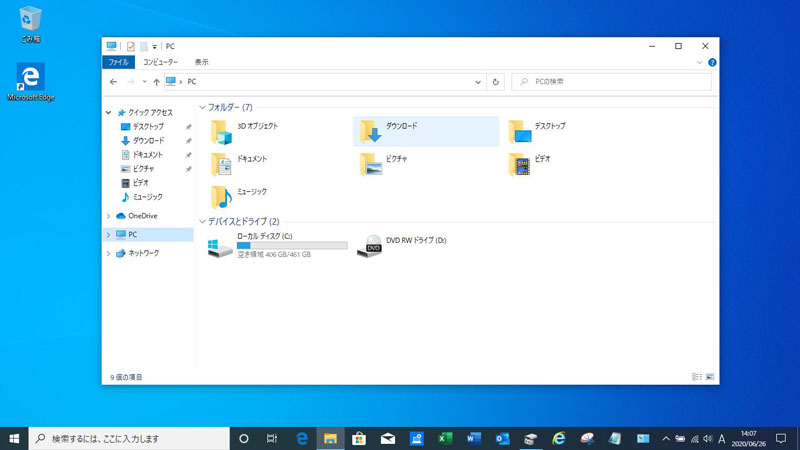800x450 pixels.
Task: Click New folder icon in title bar
Action: tap(144, 46)
